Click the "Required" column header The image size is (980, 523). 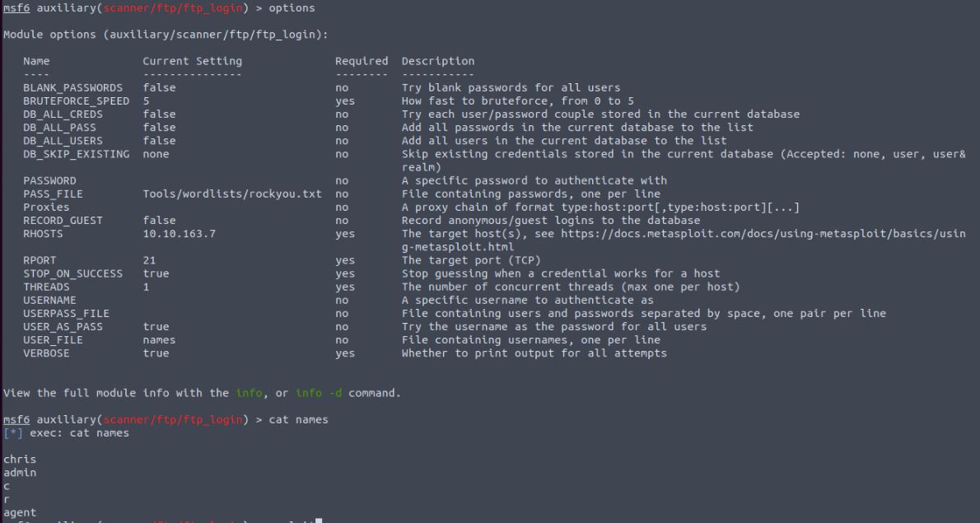coord(361,61)
